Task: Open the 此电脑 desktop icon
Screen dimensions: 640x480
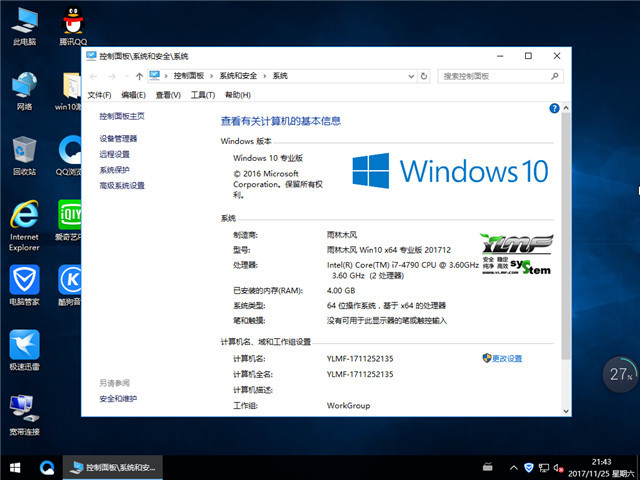Action: point(24,25)
